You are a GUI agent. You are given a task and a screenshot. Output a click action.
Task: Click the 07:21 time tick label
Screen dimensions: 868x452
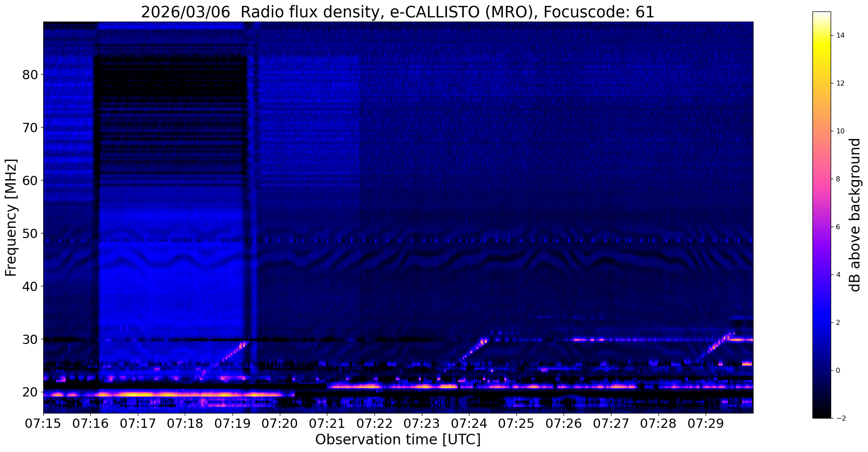click(327, 423)
